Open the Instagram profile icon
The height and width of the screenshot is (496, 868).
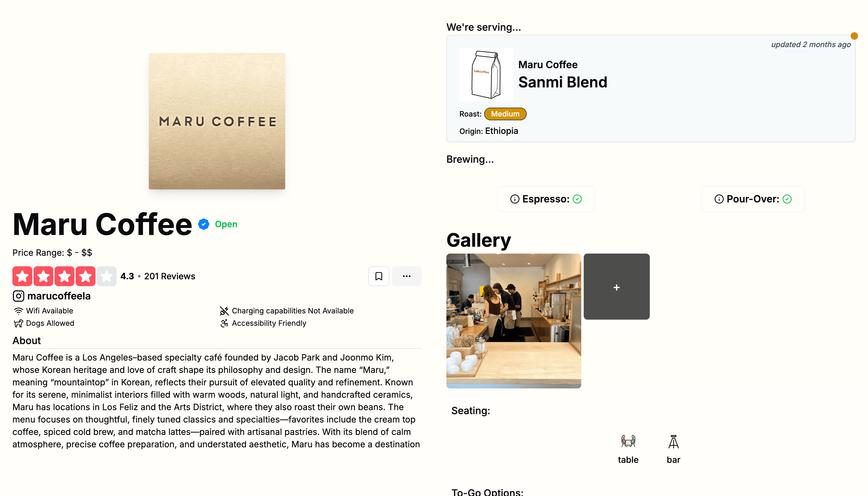tap(19, 296)
